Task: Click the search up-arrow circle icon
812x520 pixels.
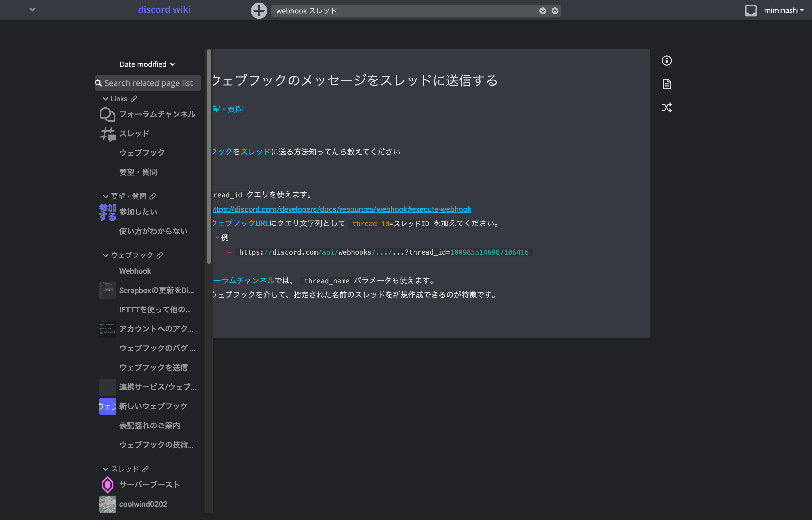Action: [x=555, y=11]
